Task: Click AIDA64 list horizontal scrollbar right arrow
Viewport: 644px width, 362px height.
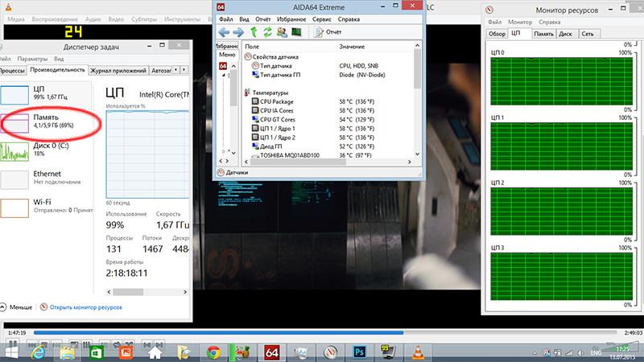Action: pos(409,162)
